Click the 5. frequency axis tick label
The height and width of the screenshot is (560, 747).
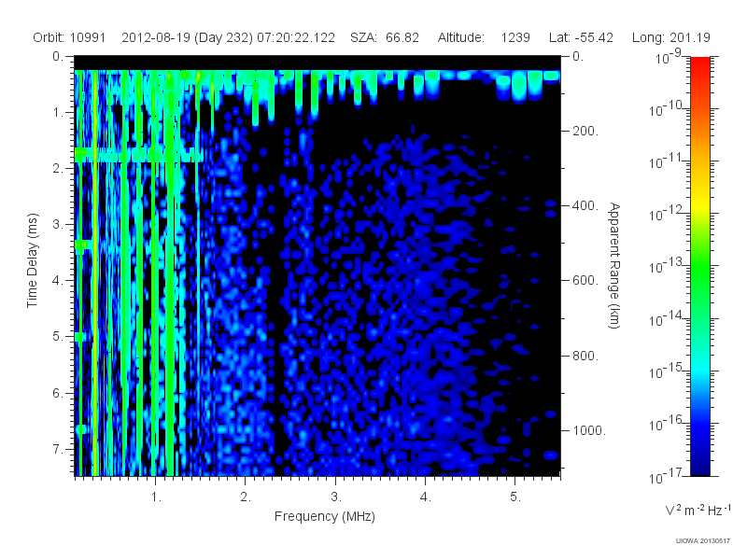point(515,497)
